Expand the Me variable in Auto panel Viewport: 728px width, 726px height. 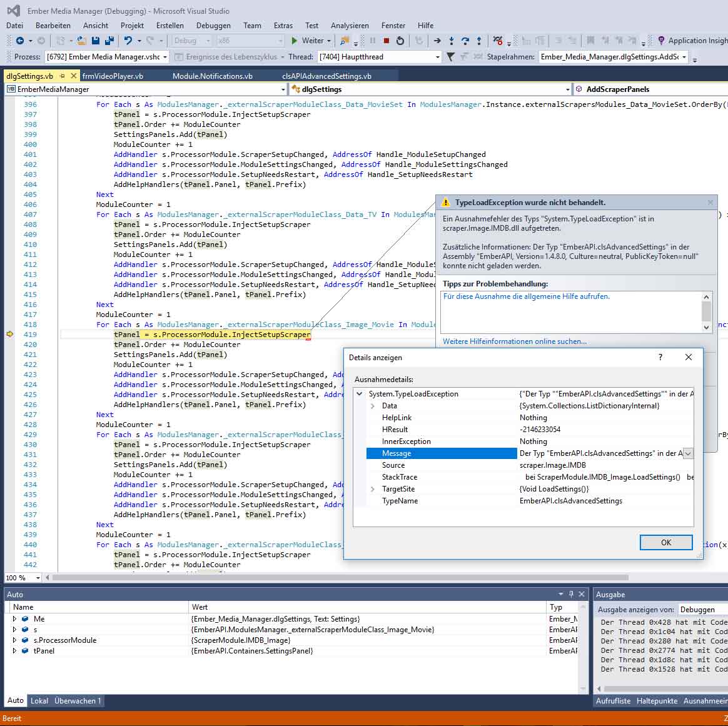14,619
